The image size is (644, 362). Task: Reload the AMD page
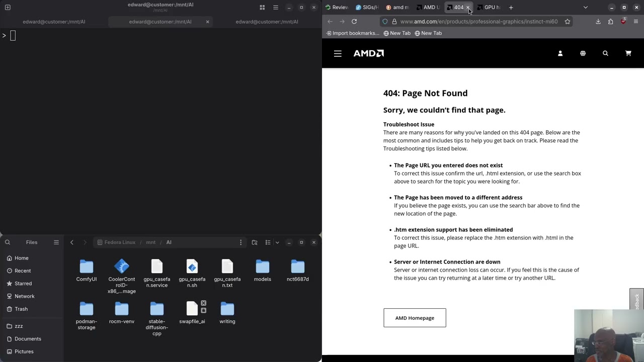[354, 22]
